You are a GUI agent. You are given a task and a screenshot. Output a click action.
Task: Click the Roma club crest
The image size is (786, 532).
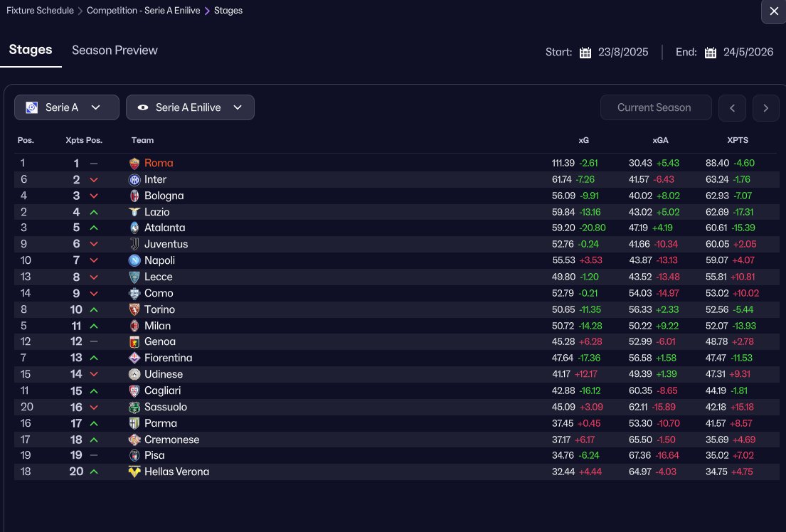click(x=134, y=164)
